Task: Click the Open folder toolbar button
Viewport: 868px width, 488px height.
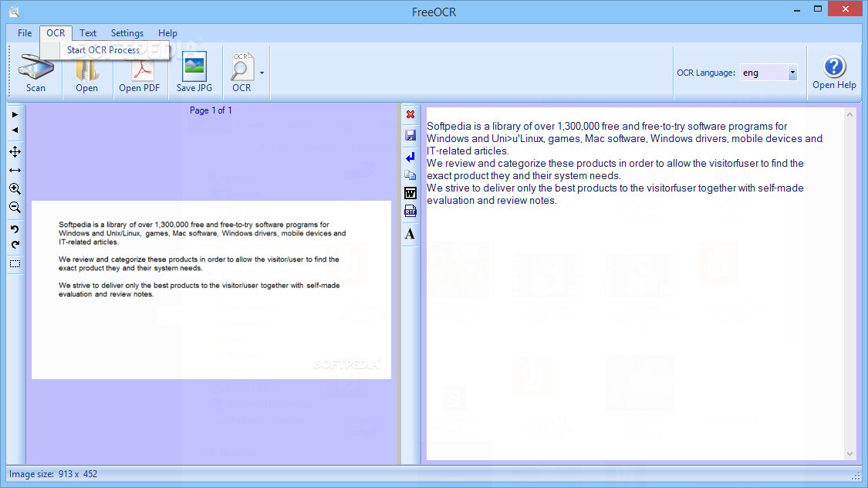Action: pyautogui.click(x=87, y=73)
